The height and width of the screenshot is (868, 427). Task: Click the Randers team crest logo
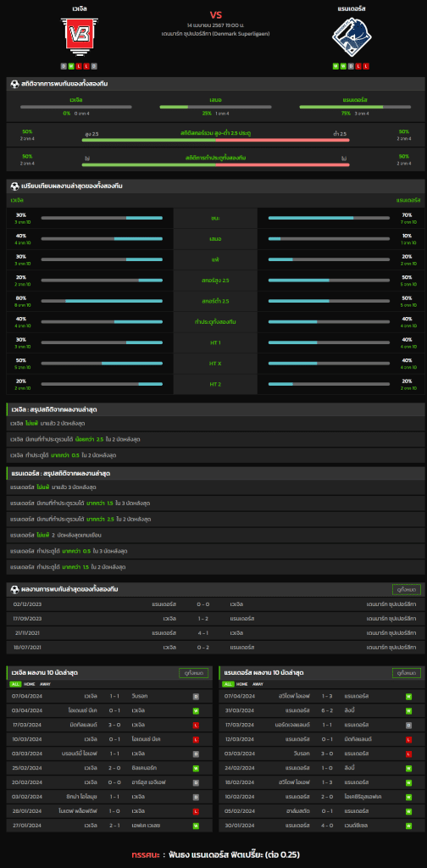(x=352, y=37)
